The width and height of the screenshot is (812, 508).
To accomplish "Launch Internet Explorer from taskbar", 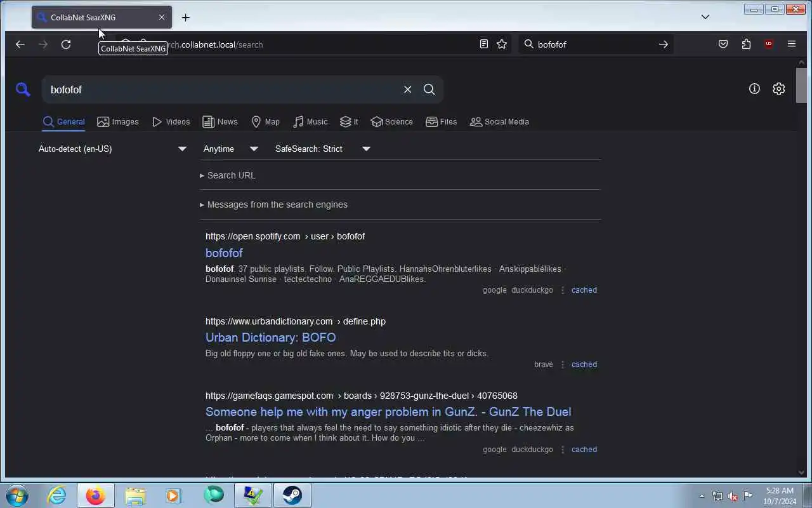I will click(x=57, y=495).
